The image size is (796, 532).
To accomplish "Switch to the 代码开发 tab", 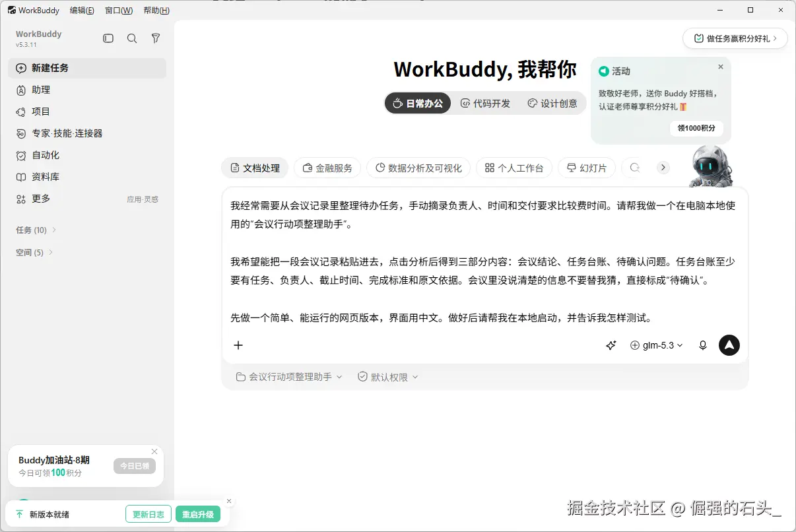I will (485, 103).
